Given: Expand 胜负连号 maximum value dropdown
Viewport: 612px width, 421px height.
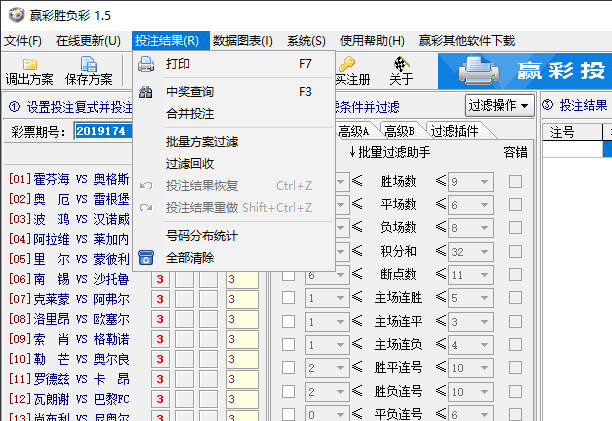Looking at the screenshot, I should pos(484,392).
